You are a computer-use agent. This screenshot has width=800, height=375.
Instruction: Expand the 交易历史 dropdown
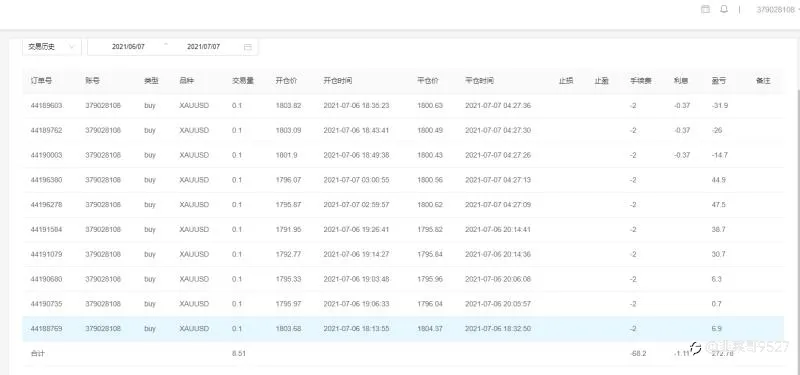(52, 46)
